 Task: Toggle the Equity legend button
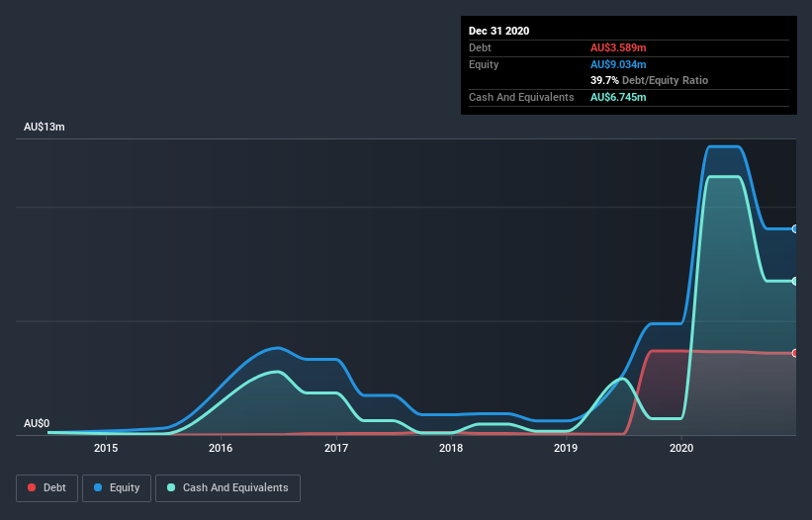coord(117,488)
